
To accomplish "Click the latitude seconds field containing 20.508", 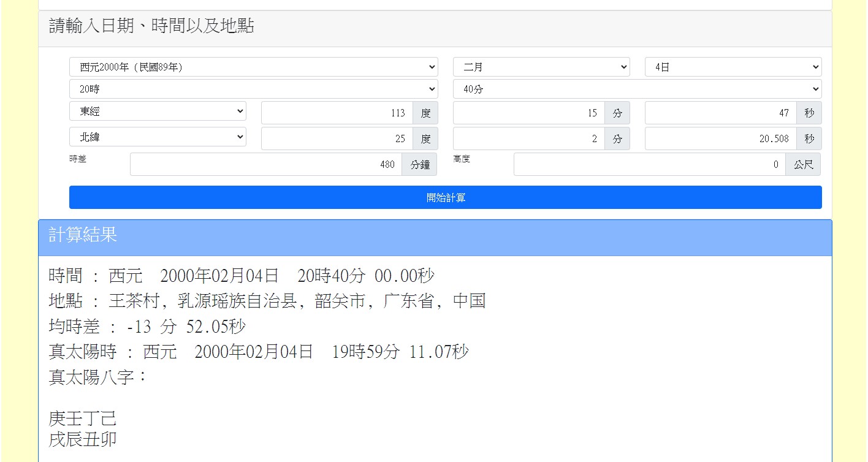I will 721,139.
